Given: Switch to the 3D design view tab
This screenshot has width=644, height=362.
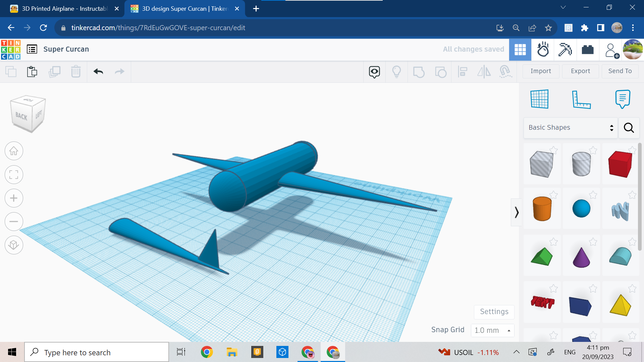Looking at the screenshot, I should click(x=520, y=50).
